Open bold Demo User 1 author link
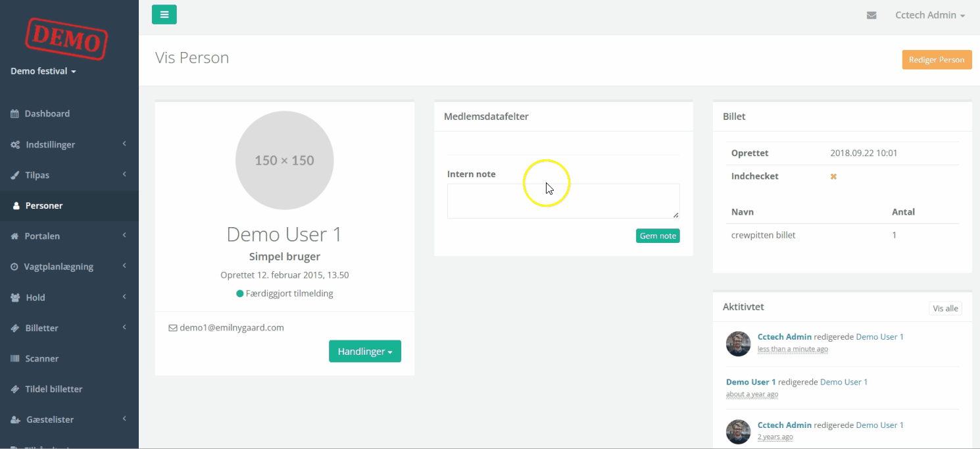The height and width of the screenshot is (449, 980). click(x=751, y=382)
